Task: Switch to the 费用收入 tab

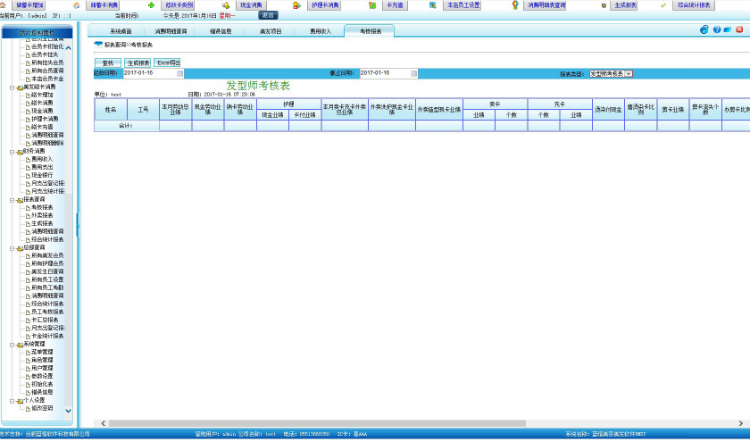Action: 320,31
